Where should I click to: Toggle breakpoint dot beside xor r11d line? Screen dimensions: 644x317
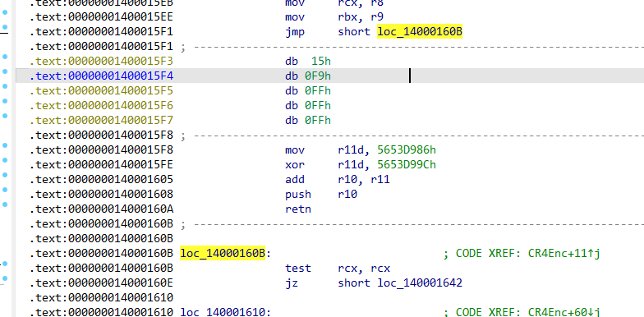pos(5,160)
